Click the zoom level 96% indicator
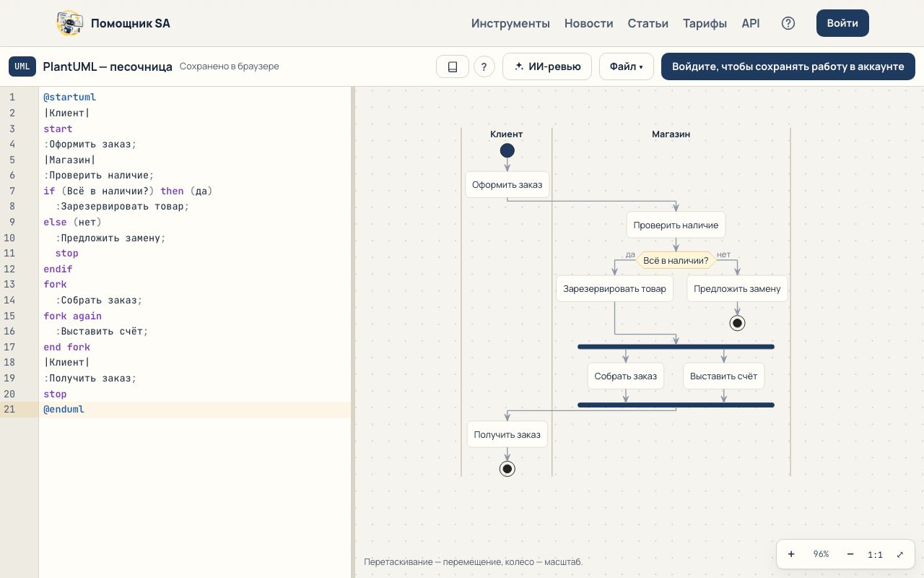 (x=821, y=554)
